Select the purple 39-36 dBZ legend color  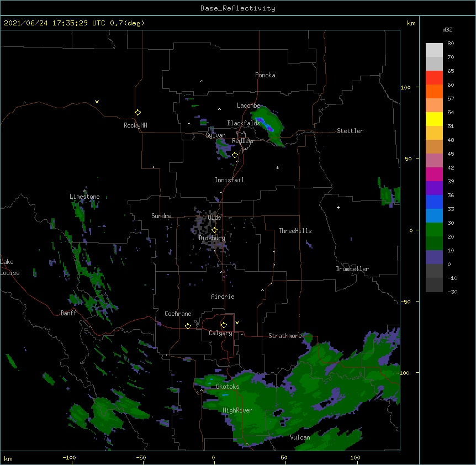click(434, 188)
